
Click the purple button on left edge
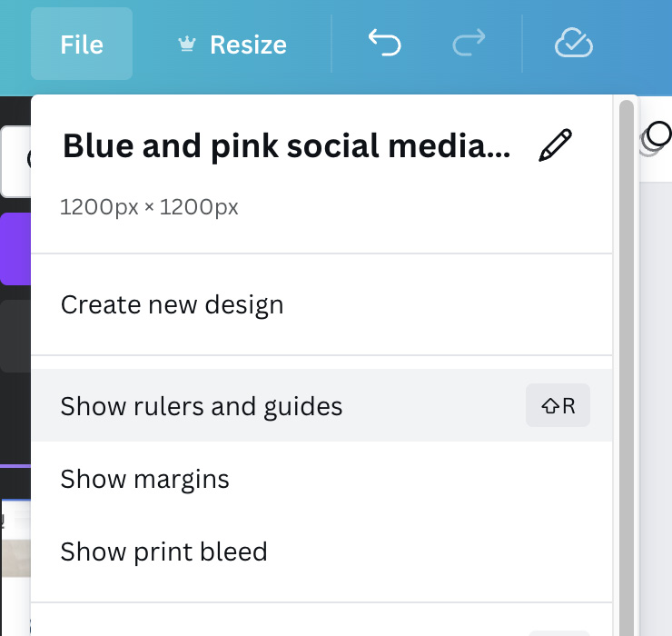(x=15, y=249)
